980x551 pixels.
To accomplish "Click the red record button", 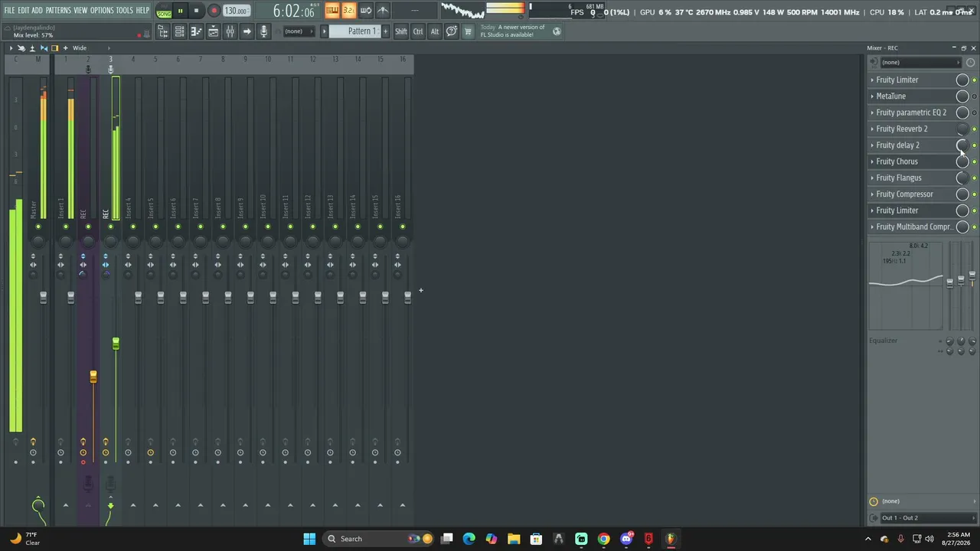I will point(214,11).
